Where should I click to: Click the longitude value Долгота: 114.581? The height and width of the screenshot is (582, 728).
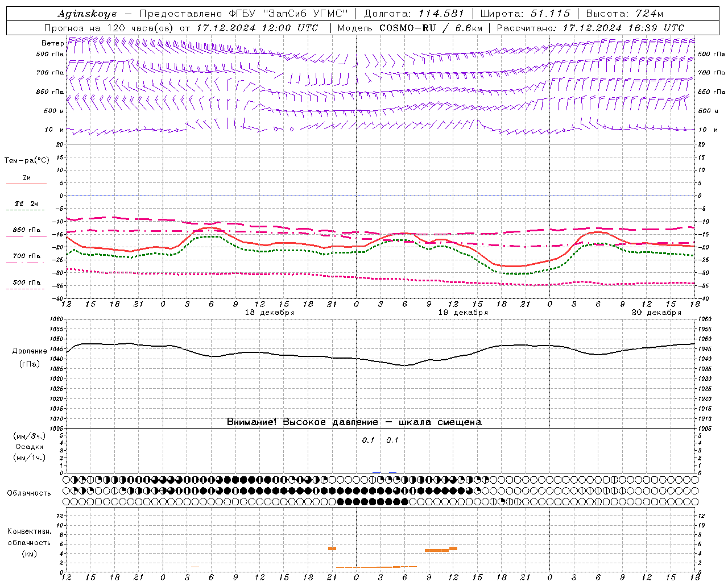[413, 14]
